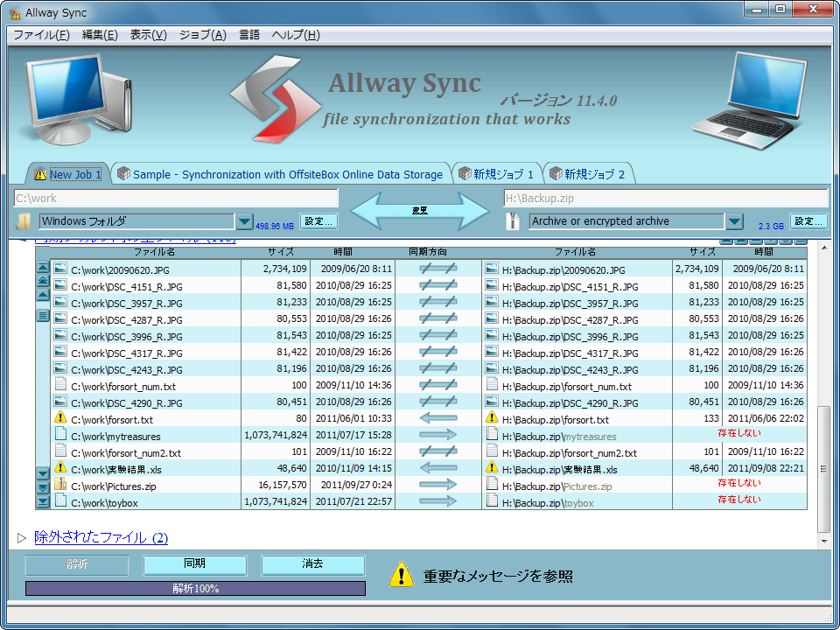Click the 解析 button
This screenshot has width=840, height=630.
(x=77, y=564)
